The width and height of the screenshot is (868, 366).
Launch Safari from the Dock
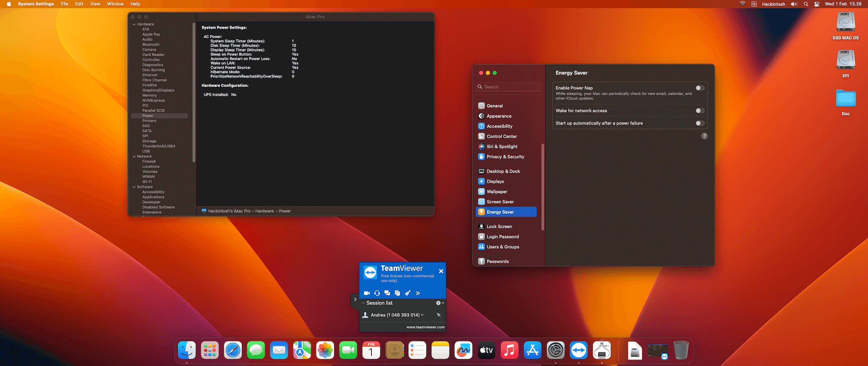point(233,350)
